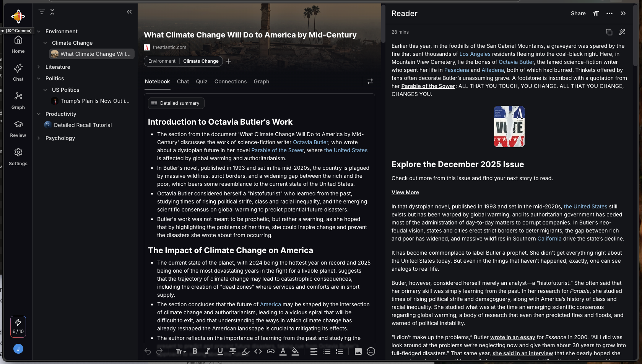Open the Reader text size settings
This screenshot has width=642, height=364.
[595, 13]
